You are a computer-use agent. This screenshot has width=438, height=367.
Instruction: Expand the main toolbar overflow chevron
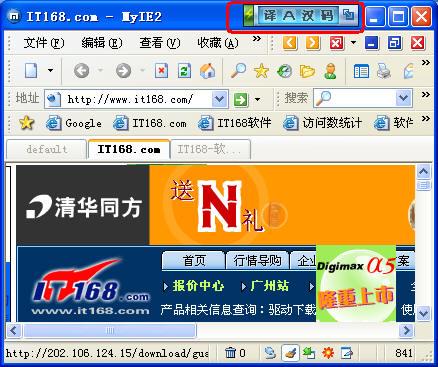[426, 63]
